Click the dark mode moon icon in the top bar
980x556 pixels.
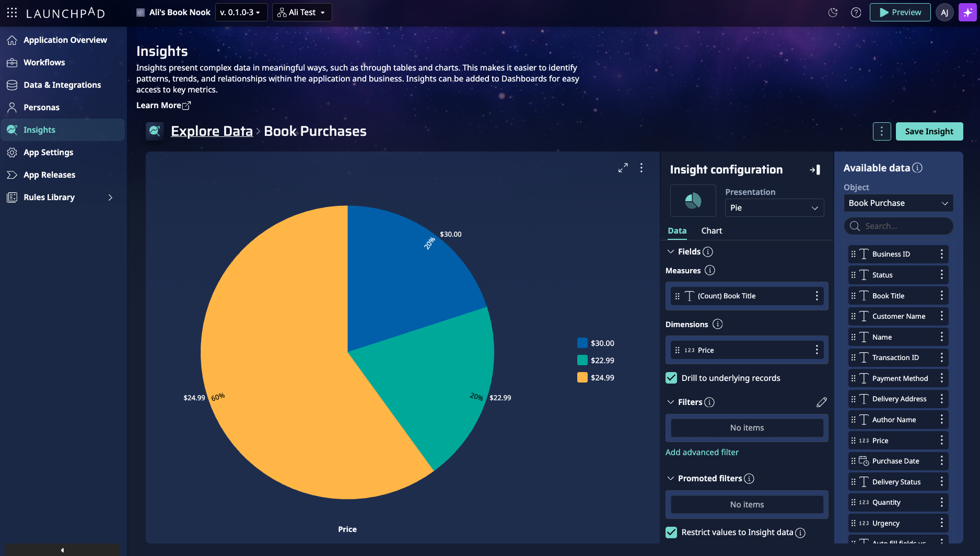833,12
